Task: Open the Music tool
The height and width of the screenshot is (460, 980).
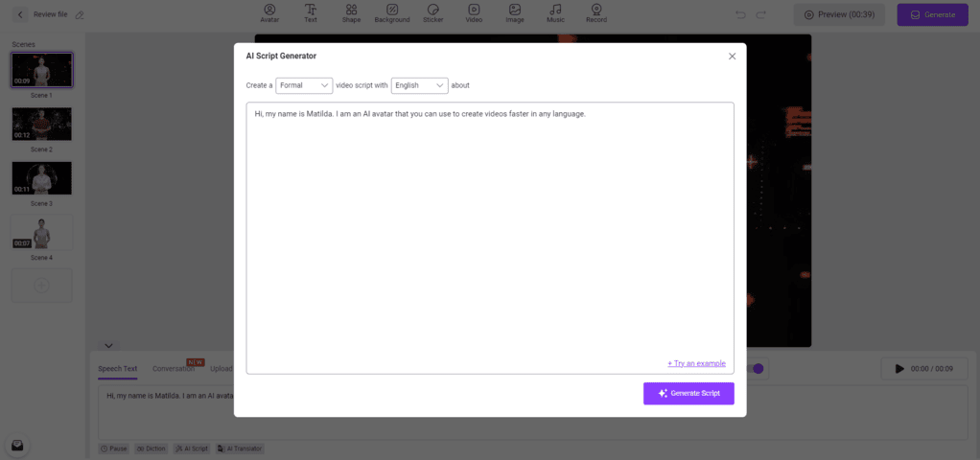Action: [555, 13]
